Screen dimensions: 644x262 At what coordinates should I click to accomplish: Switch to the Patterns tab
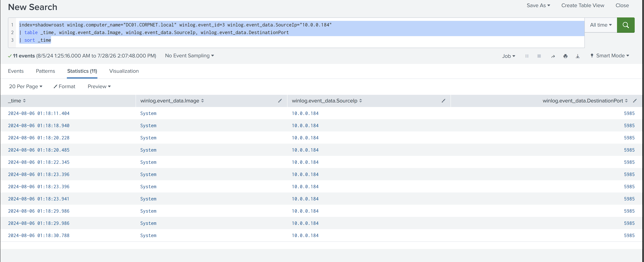pos(45,71)
